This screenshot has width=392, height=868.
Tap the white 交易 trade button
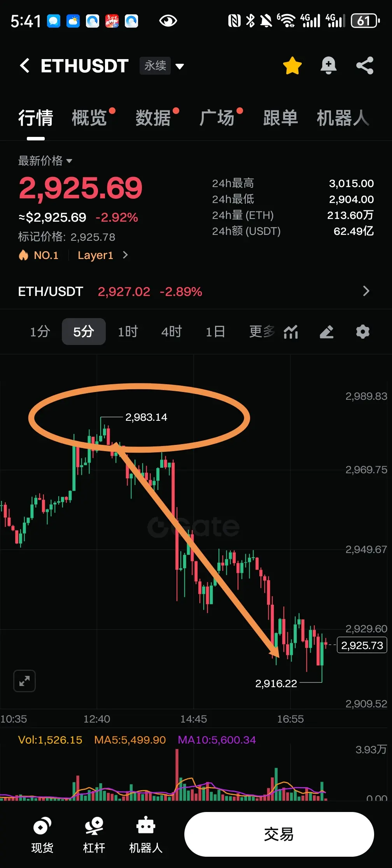tap(279, 834)
